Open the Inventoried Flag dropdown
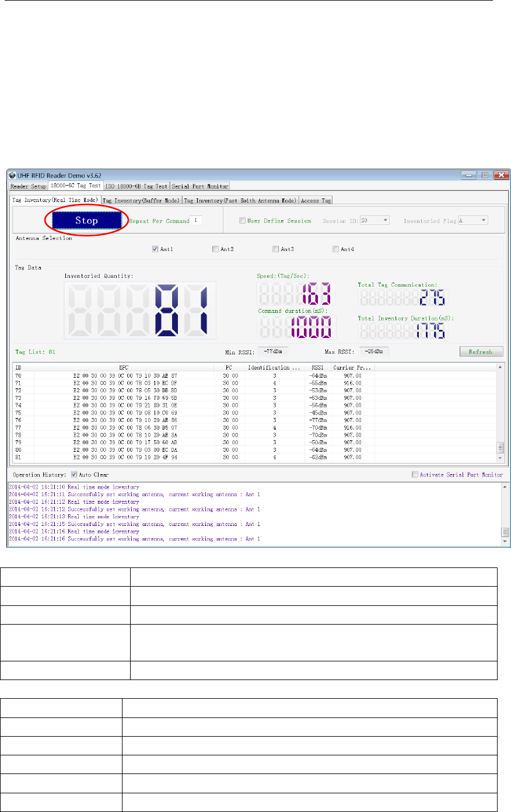This screenshot has width=511, height=812. [473, 221]
